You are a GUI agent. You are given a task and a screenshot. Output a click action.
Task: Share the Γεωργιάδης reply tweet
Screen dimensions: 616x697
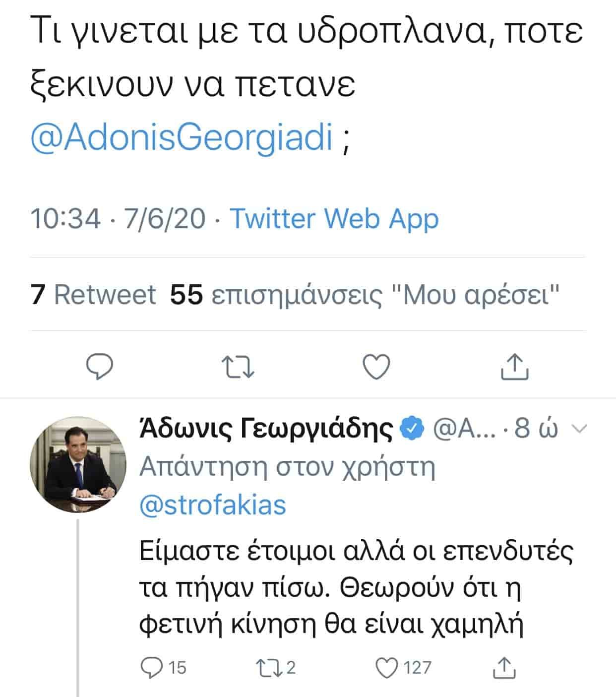pyautogui.click(x=504, y=667)
